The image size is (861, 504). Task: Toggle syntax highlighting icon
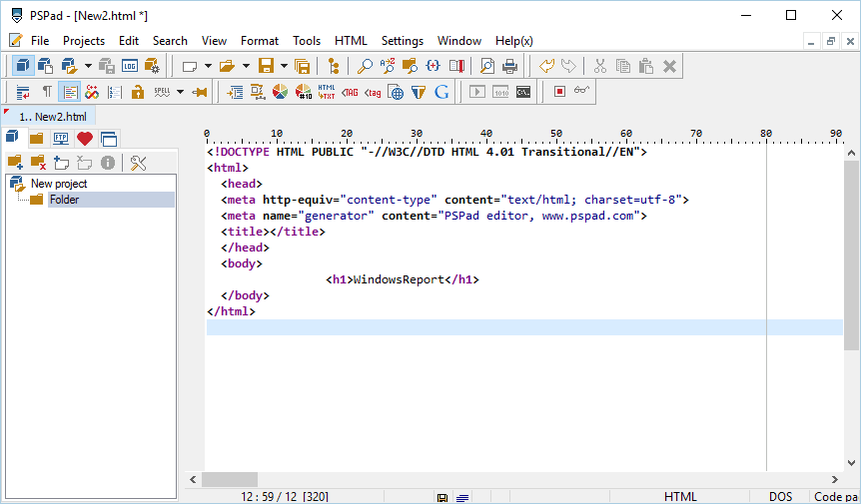click(x=70, y=92)
